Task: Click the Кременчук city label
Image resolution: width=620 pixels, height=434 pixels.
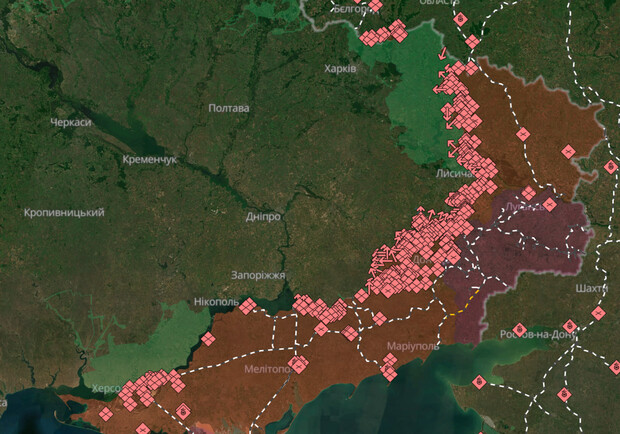Action: 149,160
